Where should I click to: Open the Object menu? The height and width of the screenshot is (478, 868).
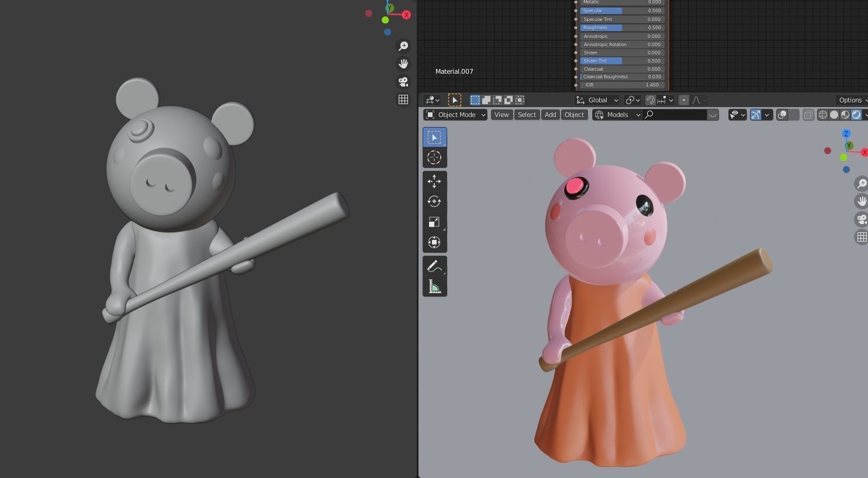tap(574, 115)
